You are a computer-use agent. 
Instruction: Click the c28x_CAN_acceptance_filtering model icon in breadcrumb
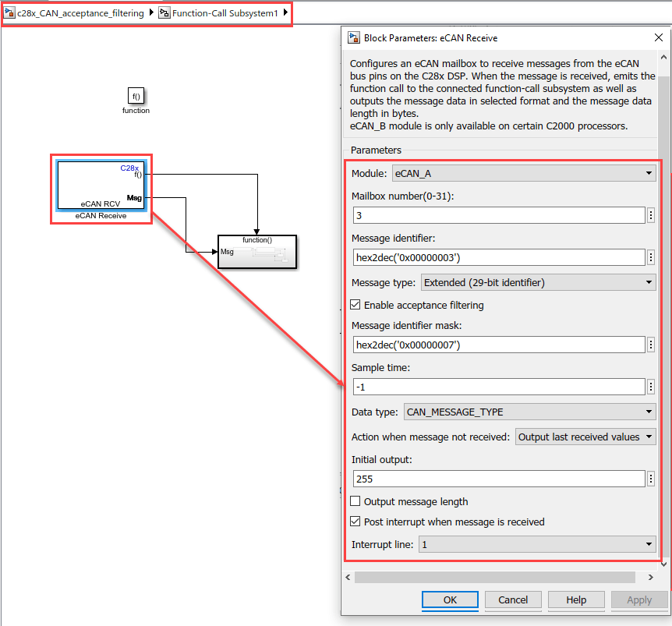9,14
